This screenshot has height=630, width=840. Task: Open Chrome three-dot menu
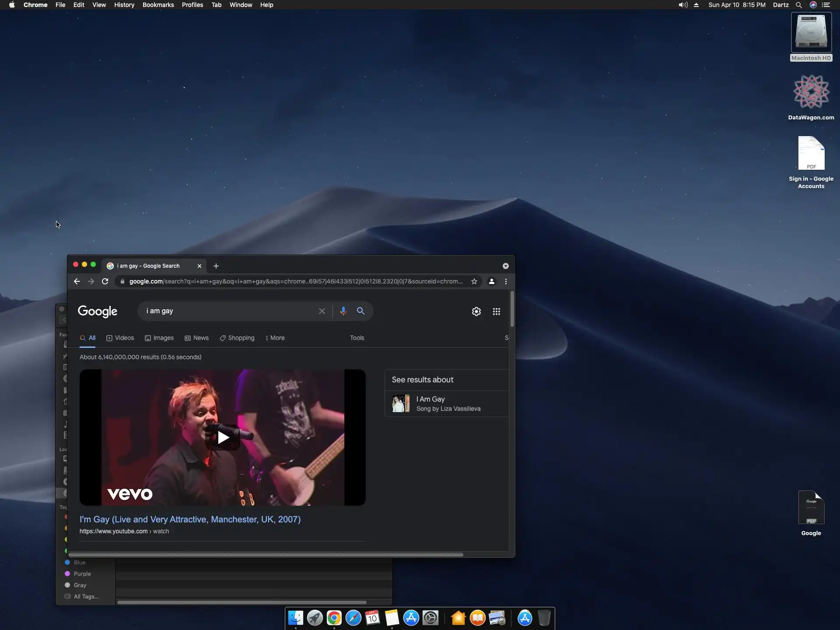(x=506, y=281)
